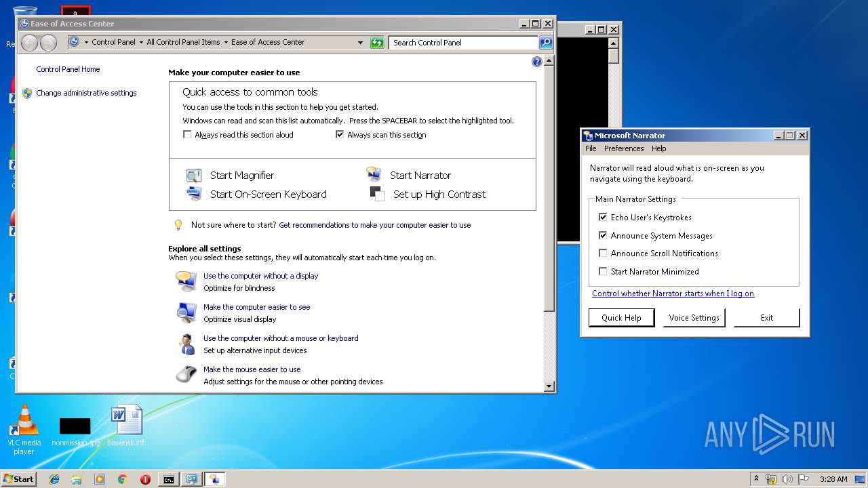Click the Narrator Quick Help button
Image resolution: width=868 pixels, height=488 pixels.
(621, 318)
